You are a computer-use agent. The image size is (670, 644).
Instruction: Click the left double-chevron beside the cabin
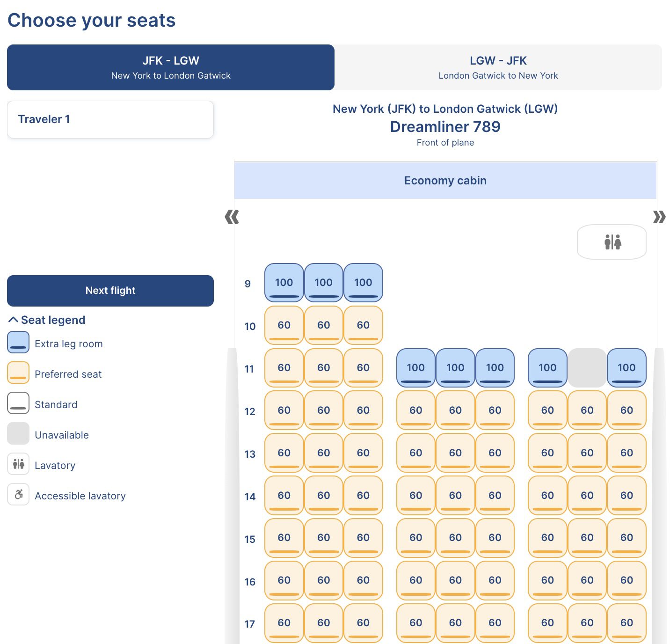point(231,217)
